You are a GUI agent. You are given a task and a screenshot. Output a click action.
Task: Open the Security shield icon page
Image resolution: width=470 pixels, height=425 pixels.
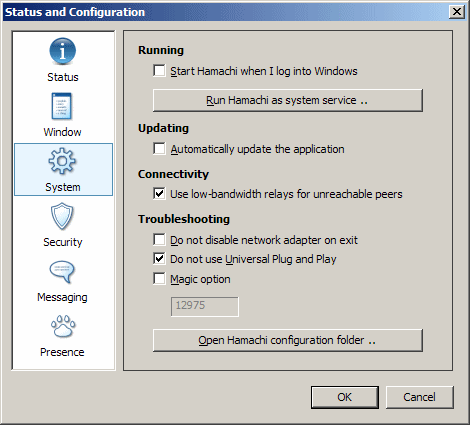[x=62, y=216]
